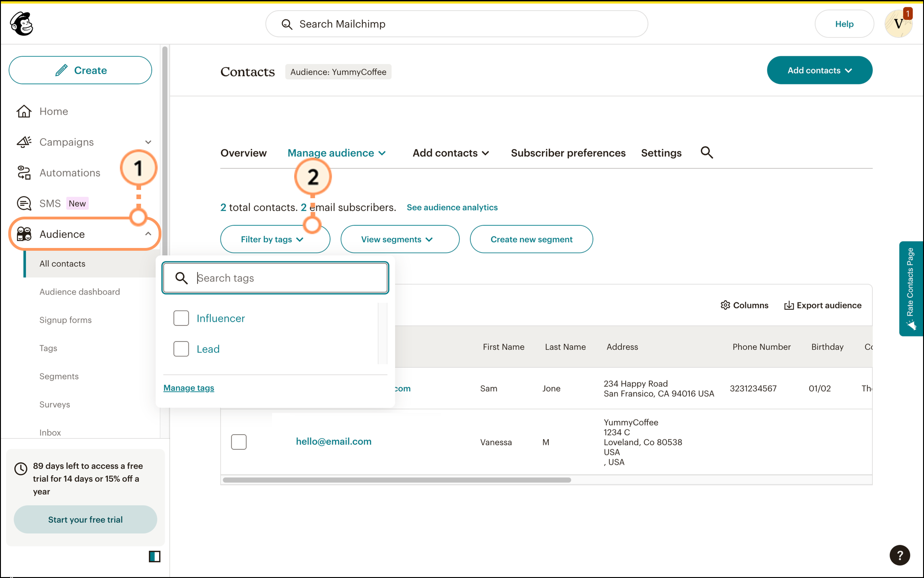Click the Search Mailchimp input field
Image resolution: width=924 pixels, height=578 pixels.
pyautogui.click(x=456, y=24)
